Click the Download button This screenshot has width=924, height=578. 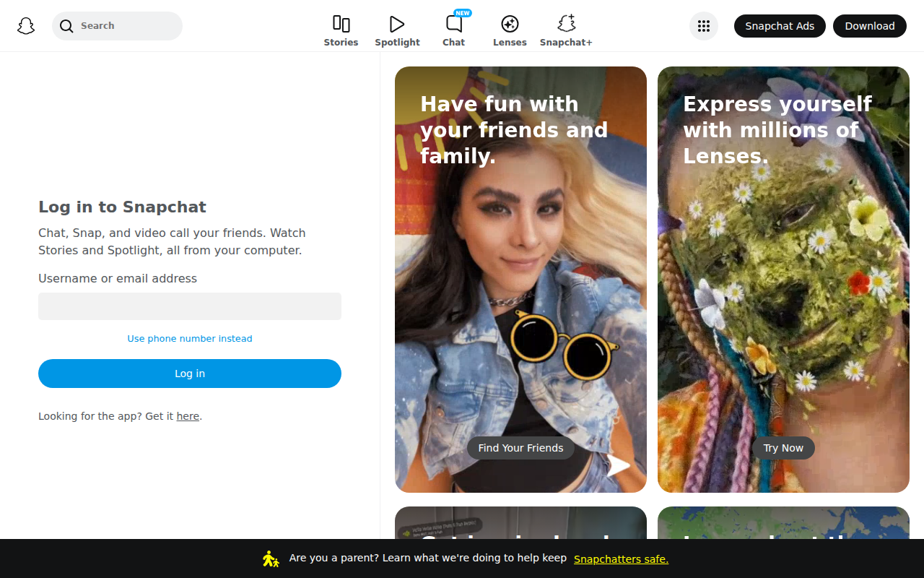870,26
